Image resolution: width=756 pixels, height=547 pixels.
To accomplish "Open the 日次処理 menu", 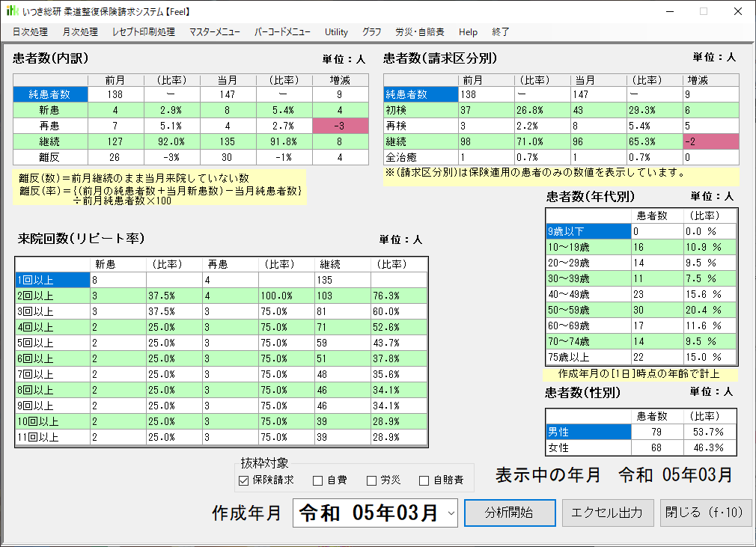I will pyautogui.click(x=30, y=32).
